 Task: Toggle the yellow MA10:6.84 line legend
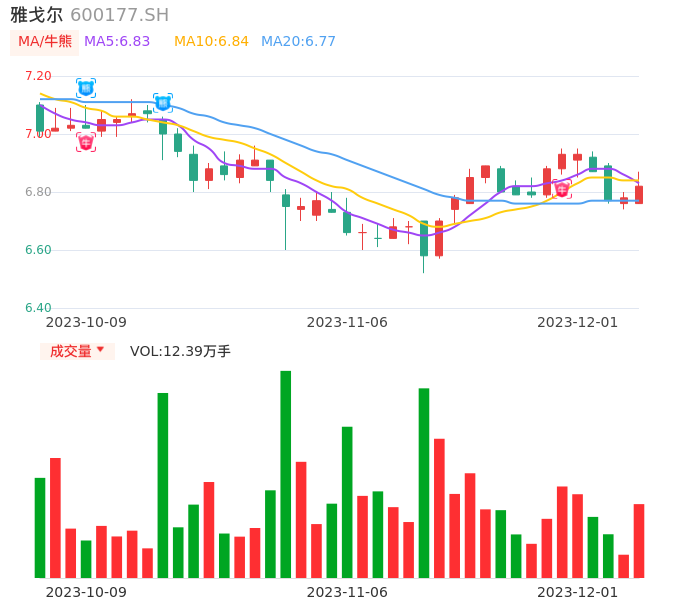click(x=211, y=42)
